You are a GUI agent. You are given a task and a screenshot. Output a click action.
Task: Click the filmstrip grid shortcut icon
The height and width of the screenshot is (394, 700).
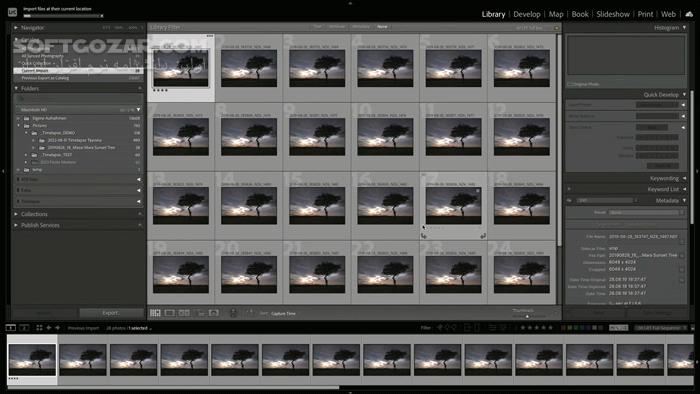coord(39,328)
